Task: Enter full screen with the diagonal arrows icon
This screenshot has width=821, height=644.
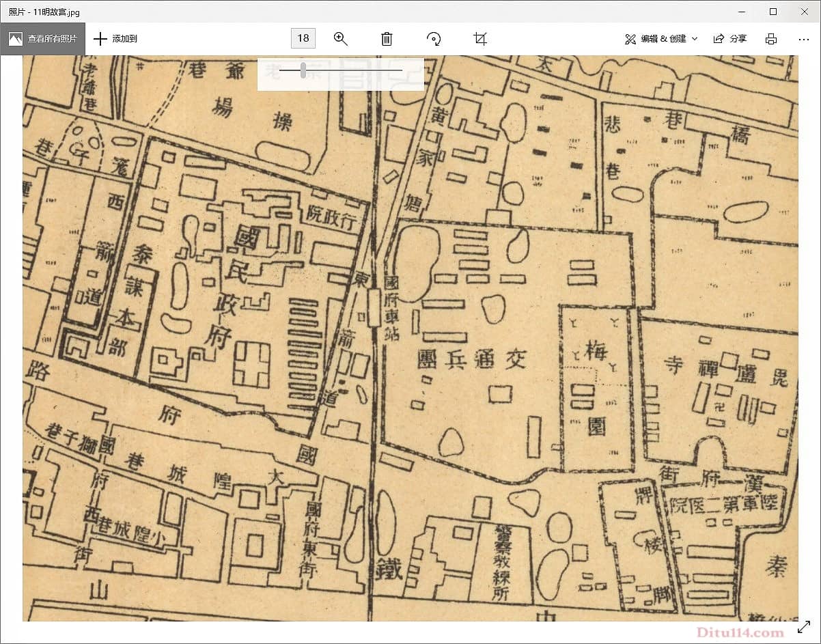Action: click(x=803, y=626)
